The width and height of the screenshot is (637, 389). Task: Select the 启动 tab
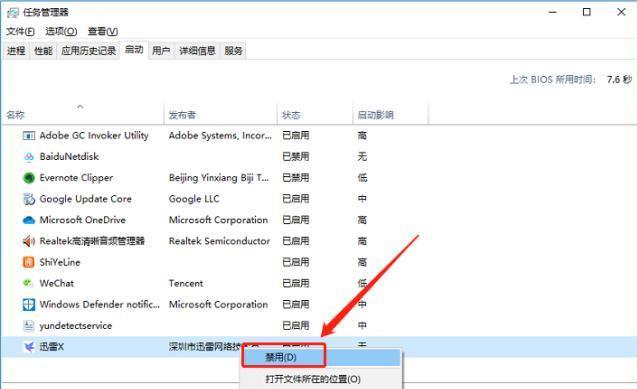(134, 50)
